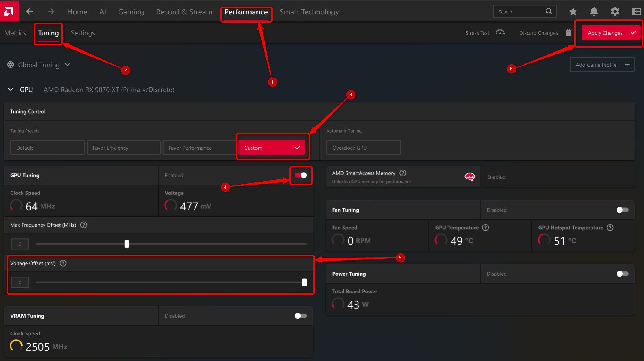Open the Metrics tab
Screen dimensions: 644x361
click(x=15, y=33)
